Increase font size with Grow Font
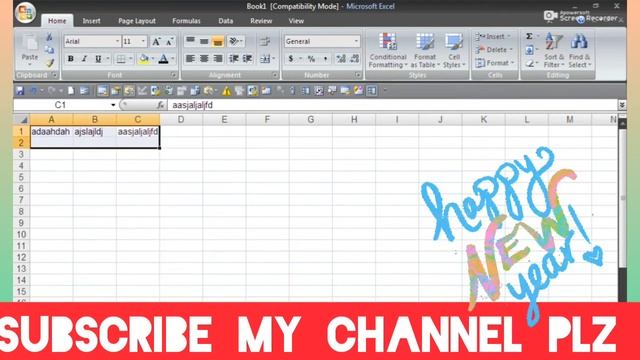This screenshot has height=360, width=640. click(156, 41)
